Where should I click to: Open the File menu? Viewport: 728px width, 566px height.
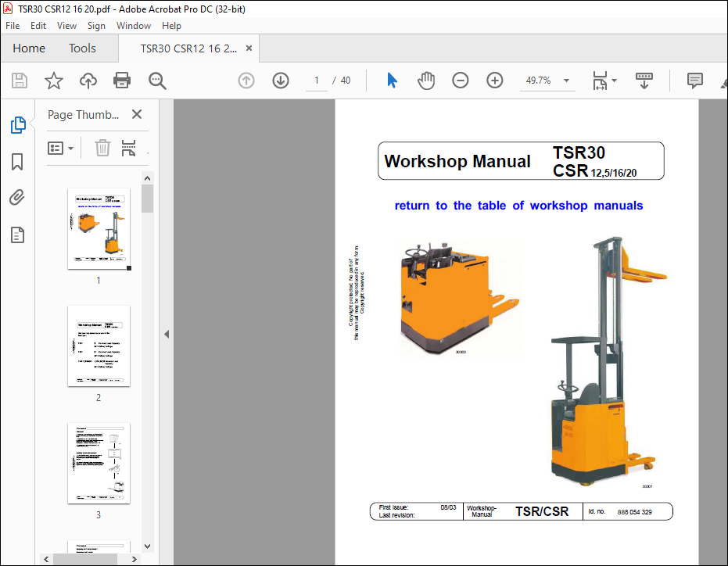pos(13,26)
